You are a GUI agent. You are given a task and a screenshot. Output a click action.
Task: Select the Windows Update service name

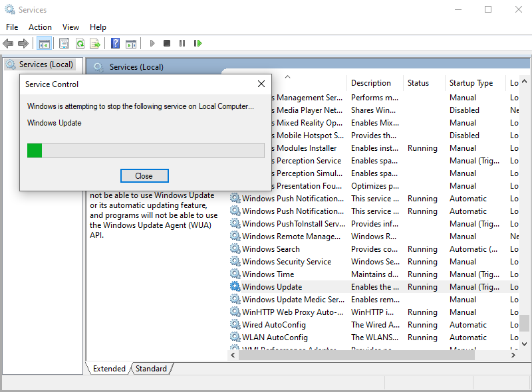point(272,286)
